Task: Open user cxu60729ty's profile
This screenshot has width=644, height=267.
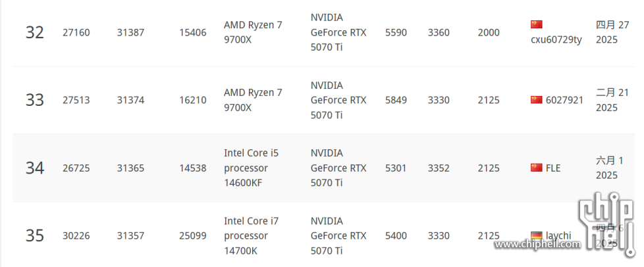Action: 556,40
